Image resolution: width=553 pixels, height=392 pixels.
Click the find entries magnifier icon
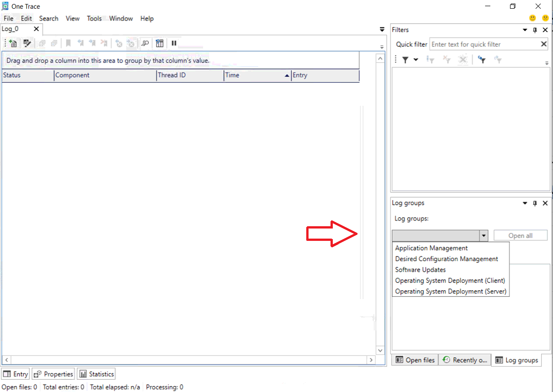[145, 44]
